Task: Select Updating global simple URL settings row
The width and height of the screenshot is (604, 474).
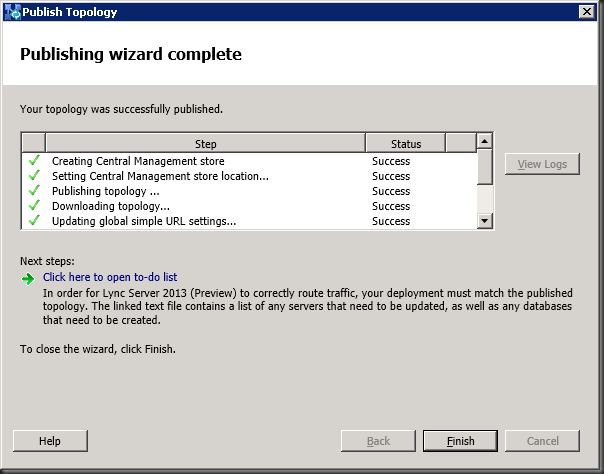Action: pyautogui.click(x=249, y=221)
